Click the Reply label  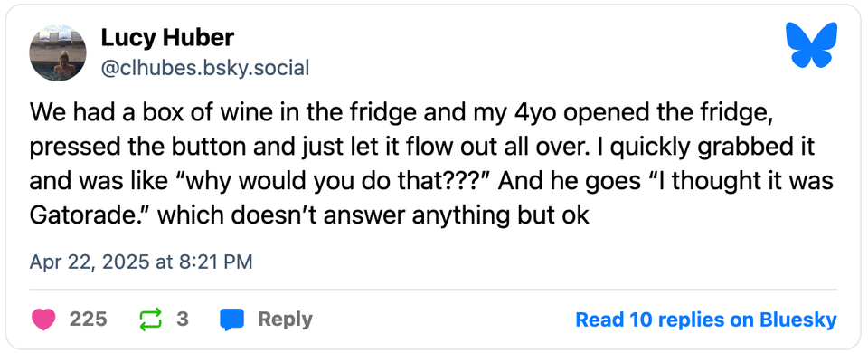285,320
